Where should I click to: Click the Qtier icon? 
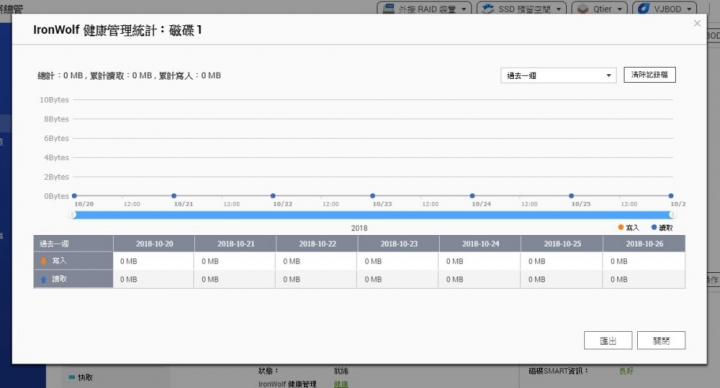(x=583, y=9)
